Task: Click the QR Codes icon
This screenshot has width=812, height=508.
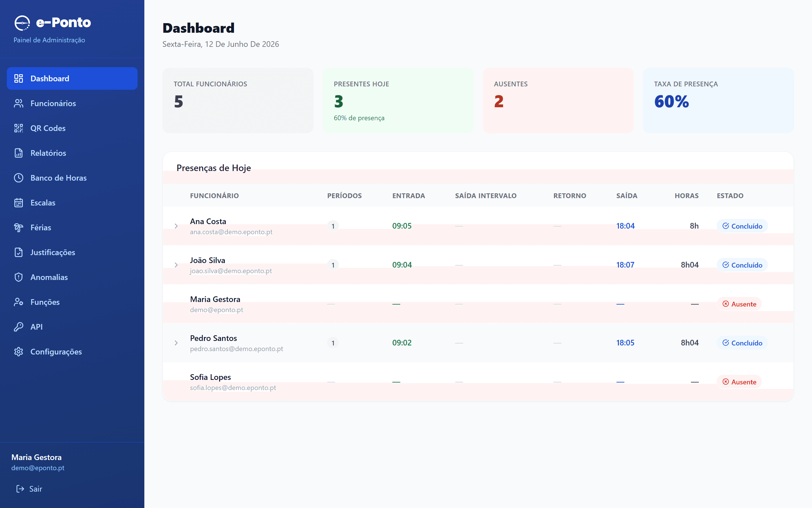Action: [x=18, y=128]
